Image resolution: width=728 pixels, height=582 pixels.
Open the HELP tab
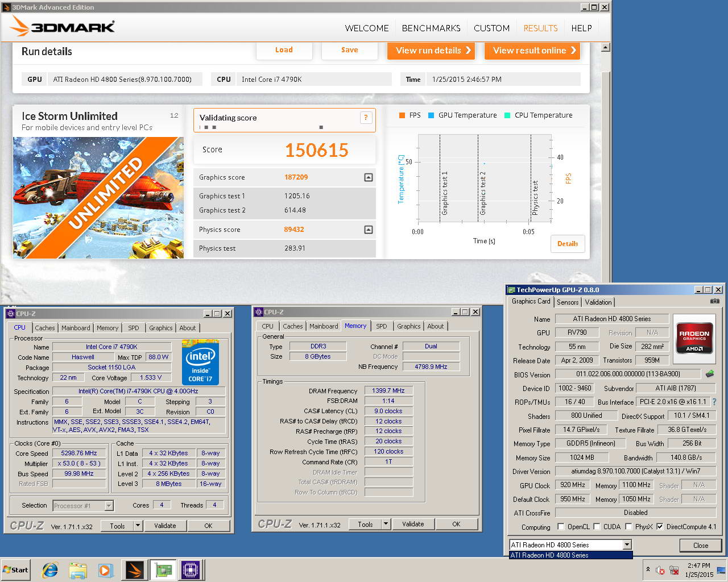tap(581, 28)
